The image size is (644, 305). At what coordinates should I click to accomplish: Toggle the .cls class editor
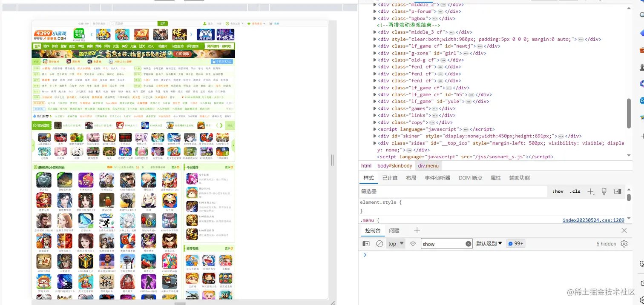[x=575, y=191]
